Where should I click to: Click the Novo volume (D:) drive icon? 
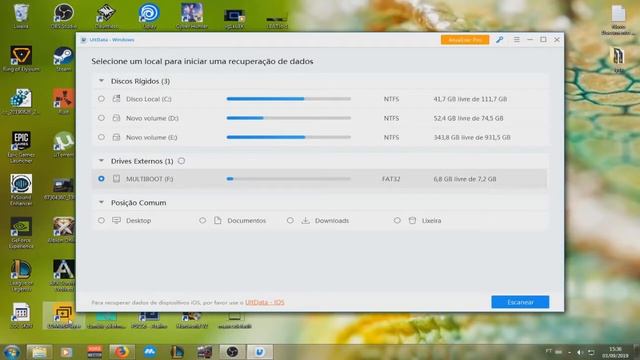pyautogui.click(x=116, y=118)
